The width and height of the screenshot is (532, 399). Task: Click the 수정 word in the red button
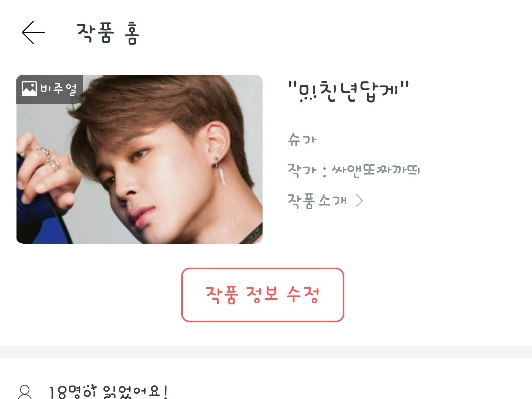tap(303, 294)
